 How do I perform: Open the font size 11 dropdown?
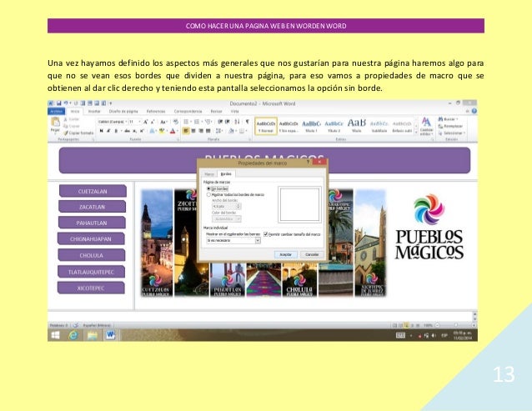tap(139, 122)
